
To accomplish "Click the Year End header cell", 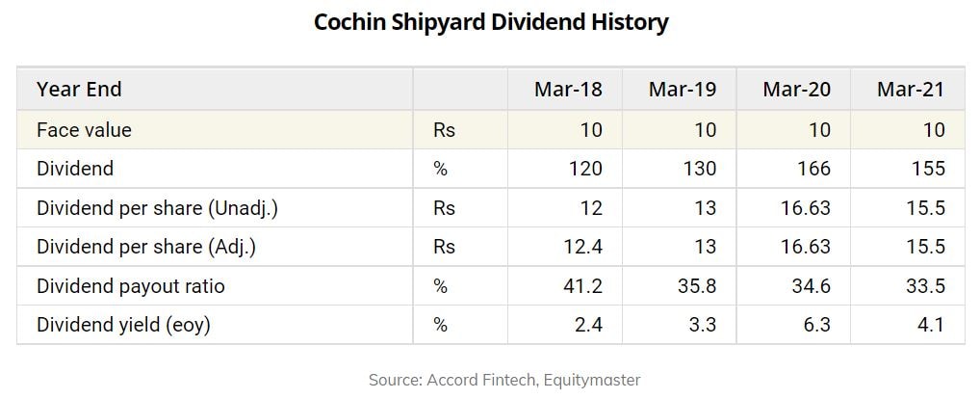I will [x=79, y=91].
